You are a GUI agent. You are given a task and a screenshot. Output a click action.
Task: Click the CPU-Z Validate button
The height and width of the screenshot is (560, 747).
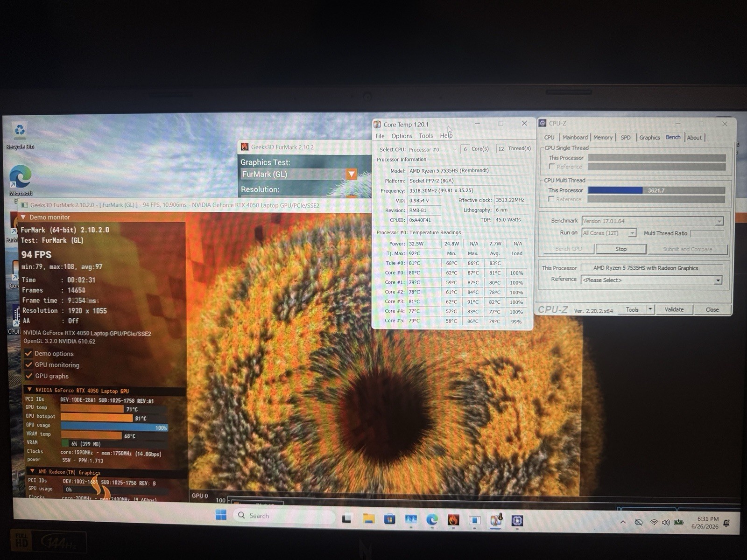pyautogui.click(x=674, y=309)
